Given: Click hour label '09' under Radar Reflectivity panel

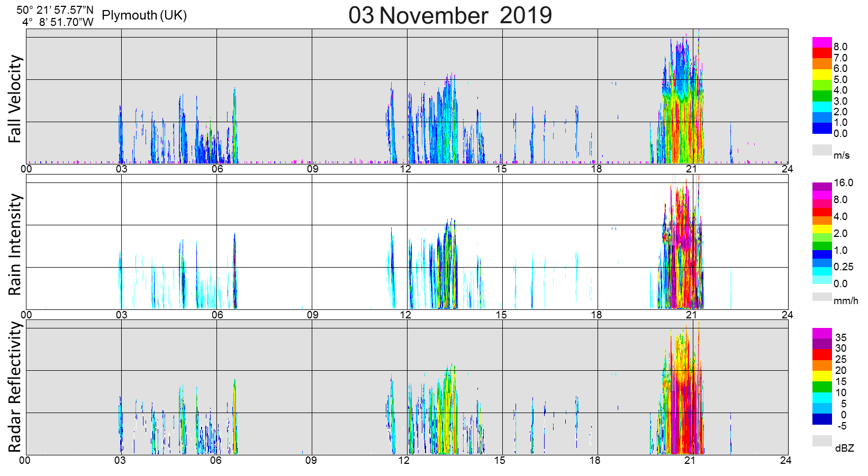Looking at the screenshot, I should [311, 460].
